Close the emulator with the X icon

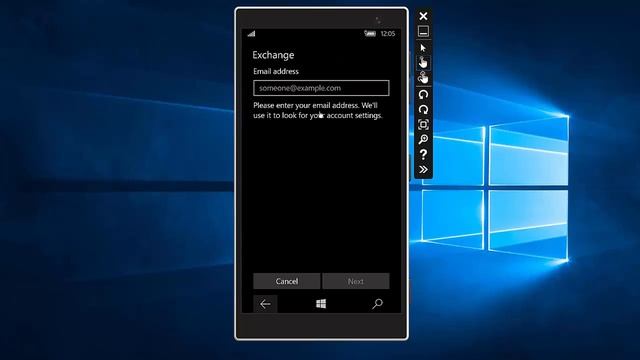(423, 16)
